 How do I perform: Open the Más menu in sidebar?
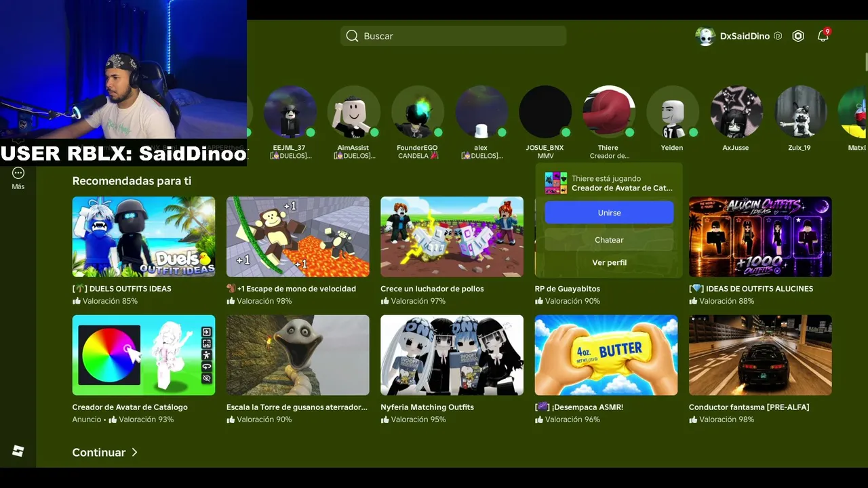(x=18, y=178)
